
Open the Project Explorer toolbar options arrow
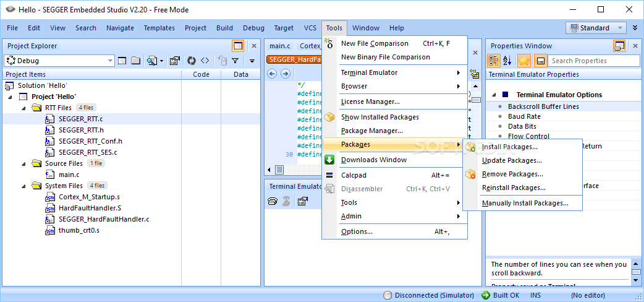pyautogui.click(x=252, y=61)
